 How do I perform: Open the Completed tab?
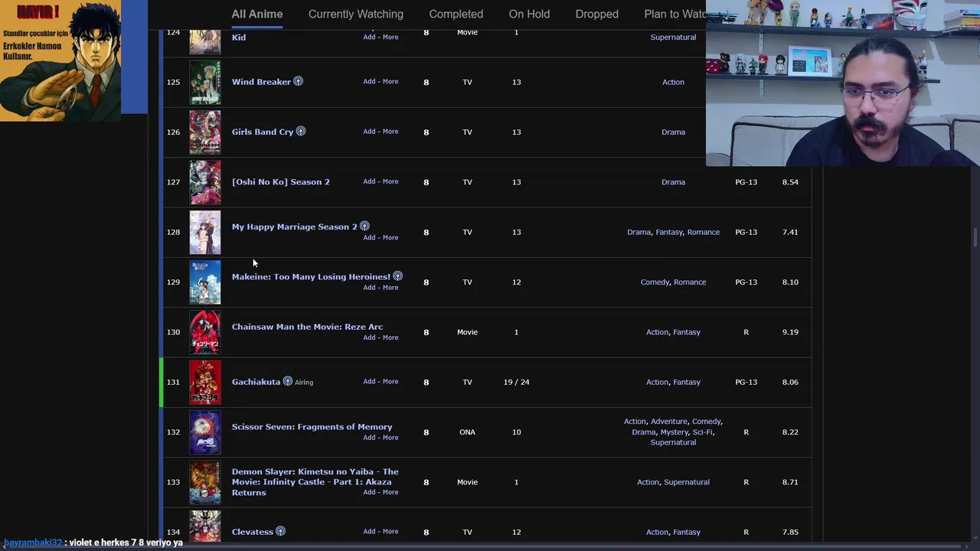pyautogui.click(x=456, y=14)
